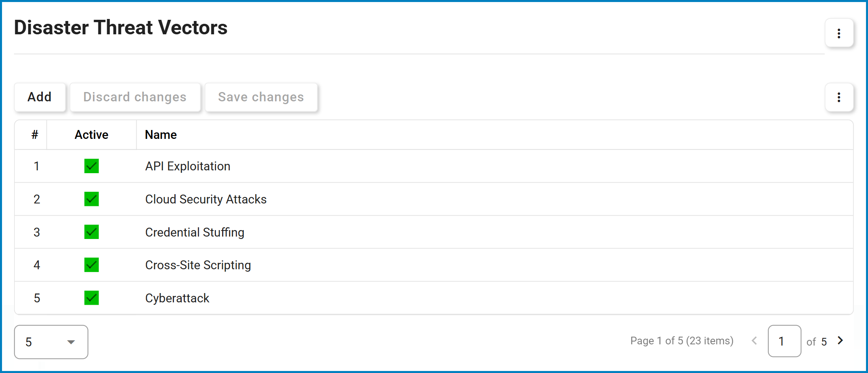Sort by the Active column header

click(92, 135)
